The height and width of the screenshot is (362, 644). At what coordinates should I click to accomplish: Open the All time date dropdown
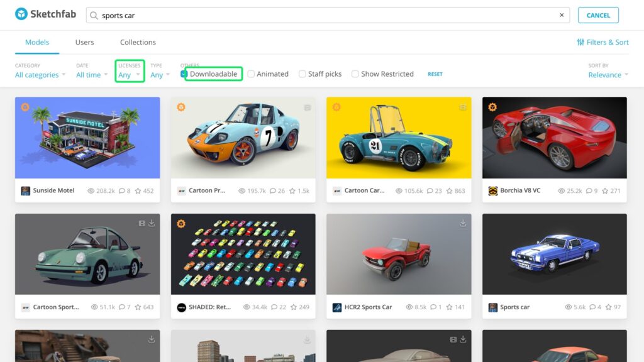(92, 75)
